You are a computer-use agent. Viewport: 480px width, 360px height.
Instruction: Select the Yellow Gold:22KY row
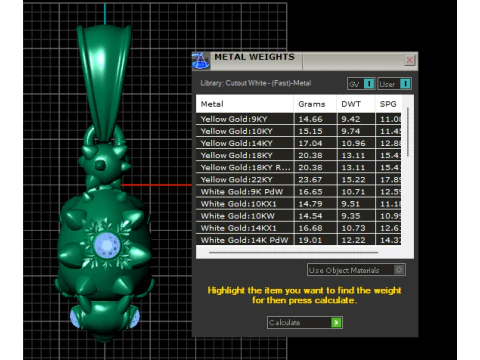pyautogui.click(x=299, y=180)
